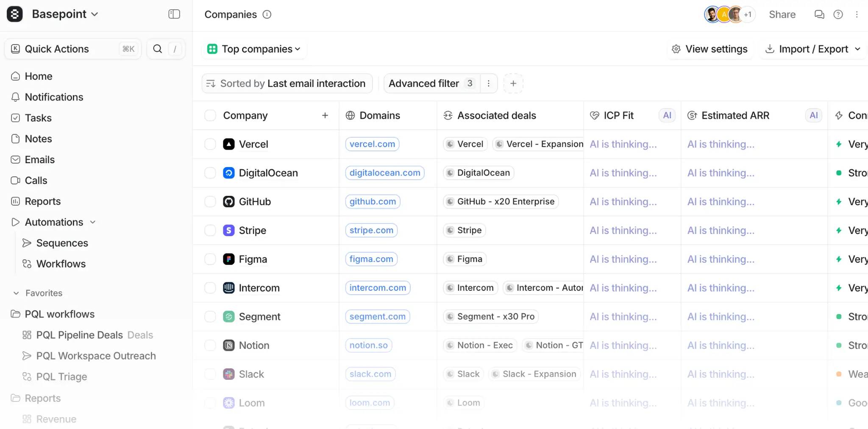The height and width of the screenshot is (429, 868).
Task: Expand the Reports favorites folder
Action: 36,398
